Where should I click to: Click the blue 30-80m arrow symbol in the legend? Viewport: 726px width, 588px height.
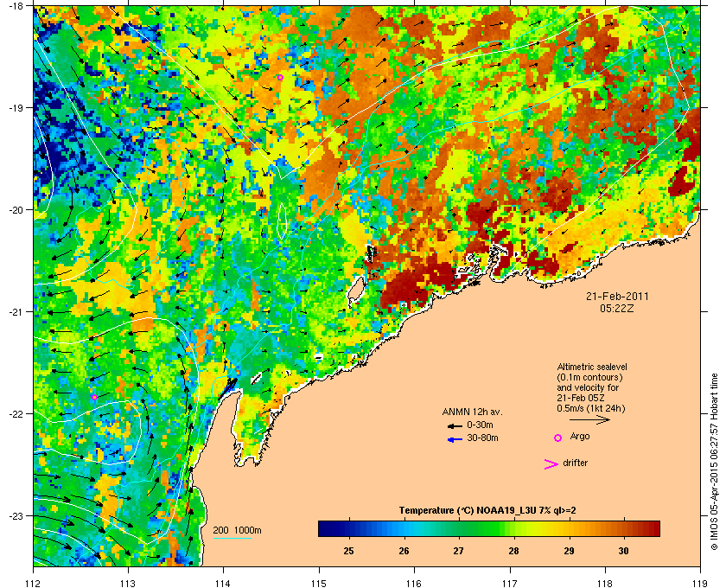coord(455,440)
